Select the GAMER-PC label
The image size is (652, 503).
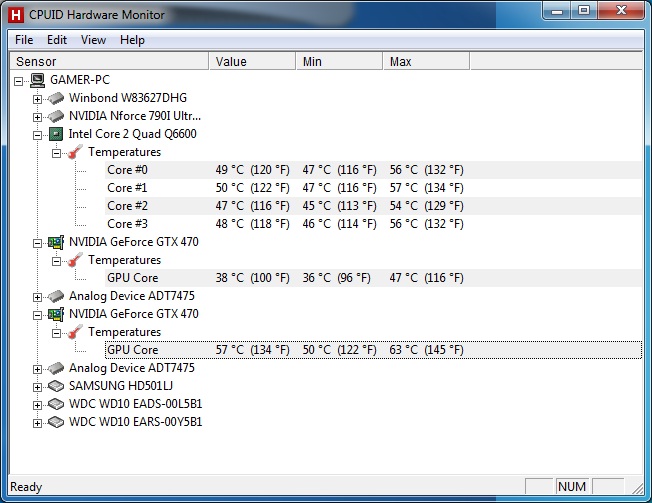tap(80, 80)
